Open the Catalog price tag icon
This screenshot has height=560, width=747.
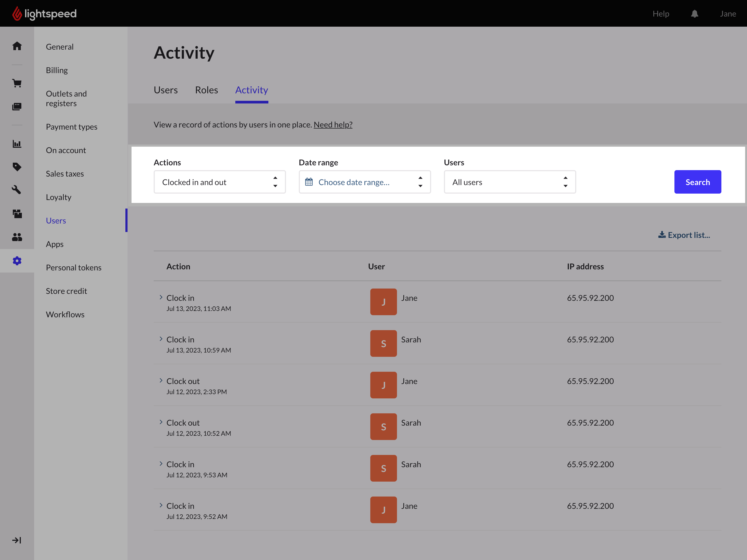pyautogui.click(x=17, y=167)
